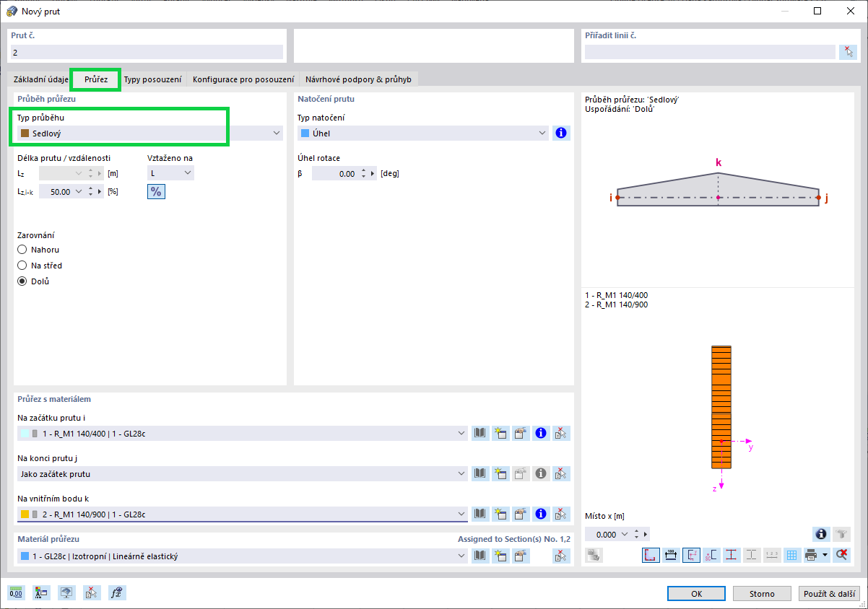The height and width of the screenshot is (609, 868).
Task: Click blue info icon next to Typ natočení
Action: (x=561, y=133)
